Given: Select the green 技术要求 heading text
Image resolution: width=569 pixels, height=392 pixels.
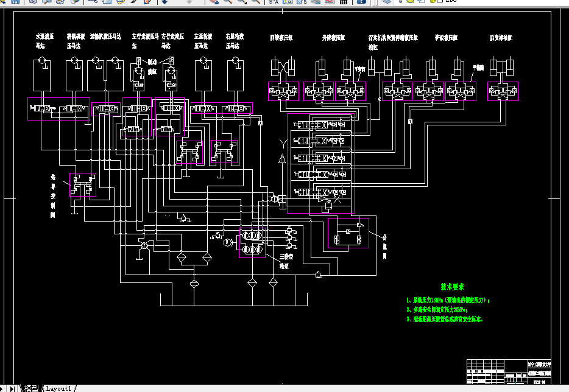Looking at the screenshot, I should 452,287.
